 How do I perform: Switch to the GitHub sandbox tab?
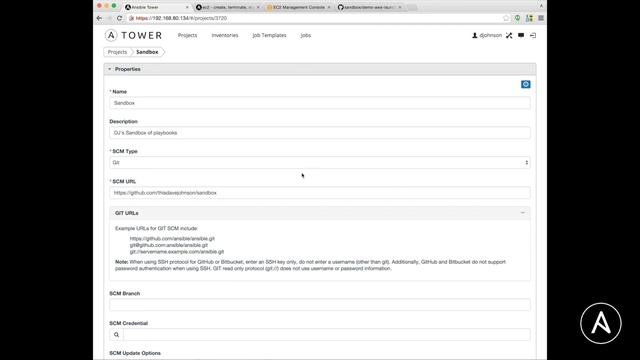coord(370,7)
